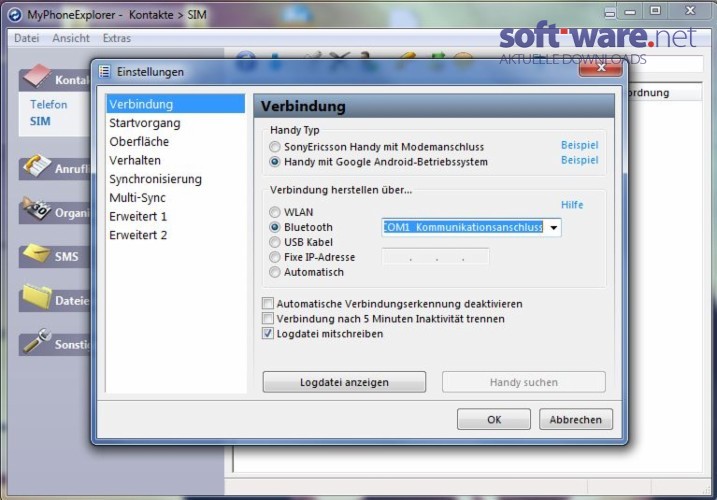Image resolution: width=717 pixels, height=500 pixels.
Task: Uncheck Logdatei mitschreiben checkbox
Action: (268, 333)
